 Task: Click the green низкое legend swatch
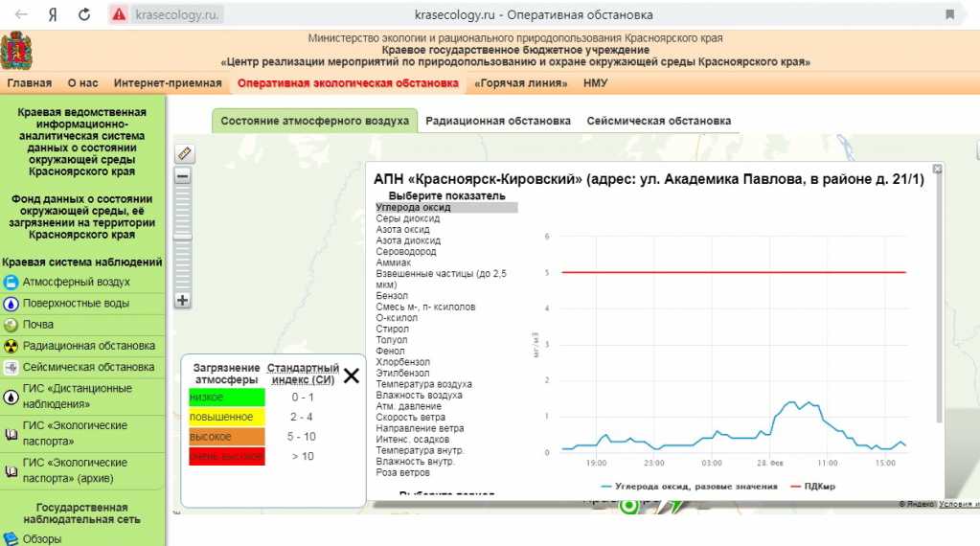tap(227, 398)
